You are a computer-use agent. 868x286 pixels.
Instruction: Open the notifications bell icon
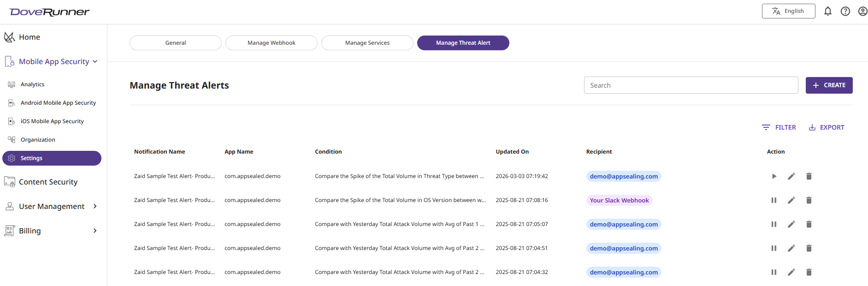coord(828,11)
